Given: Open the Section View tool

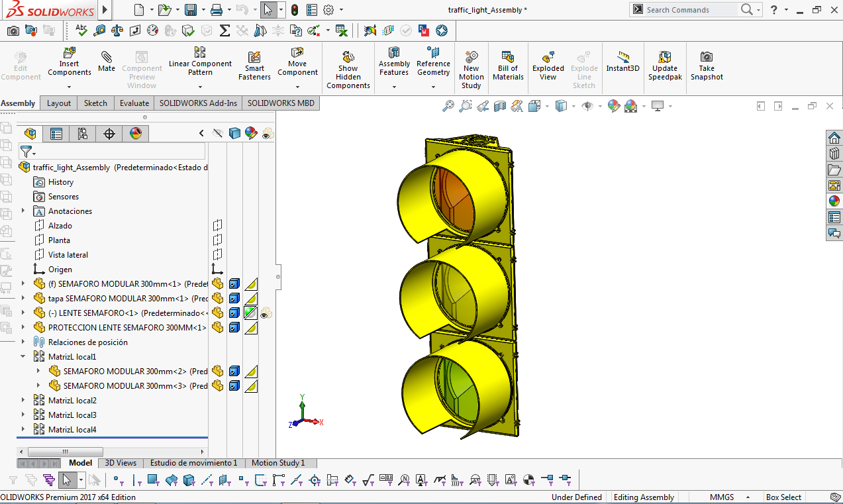Looking at the screenshot, I should [x=499, y=106].
